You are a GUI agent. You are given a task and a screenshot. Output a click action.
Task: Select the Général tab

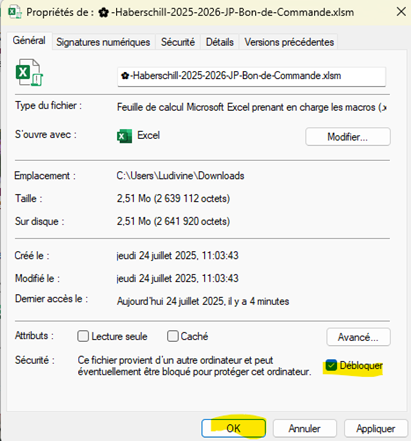click(29, 41)
